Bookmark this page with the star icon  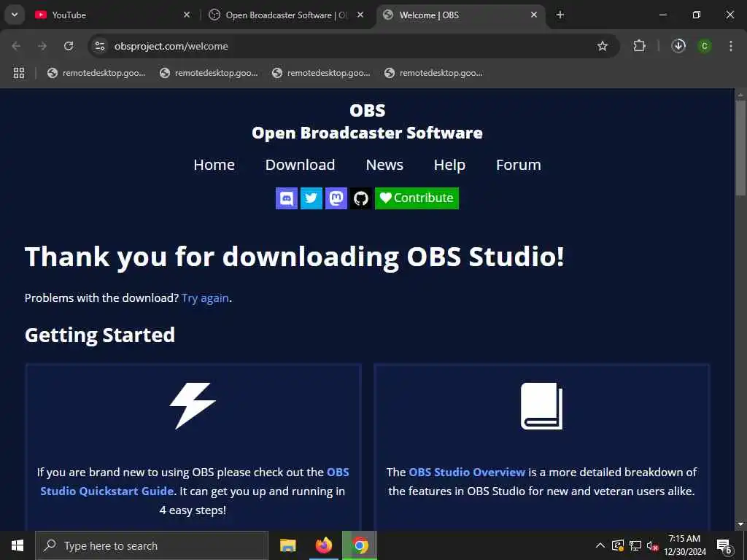click(603, 46)
